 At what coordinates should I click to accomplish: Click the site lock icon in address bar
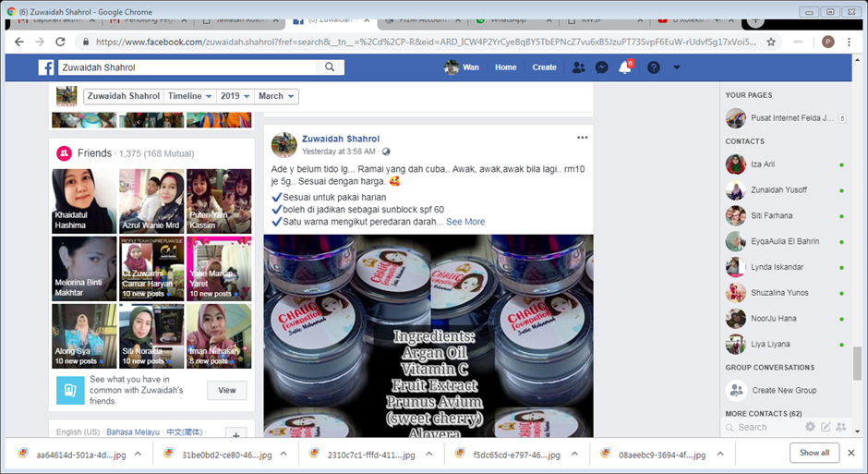pos(85,42)
